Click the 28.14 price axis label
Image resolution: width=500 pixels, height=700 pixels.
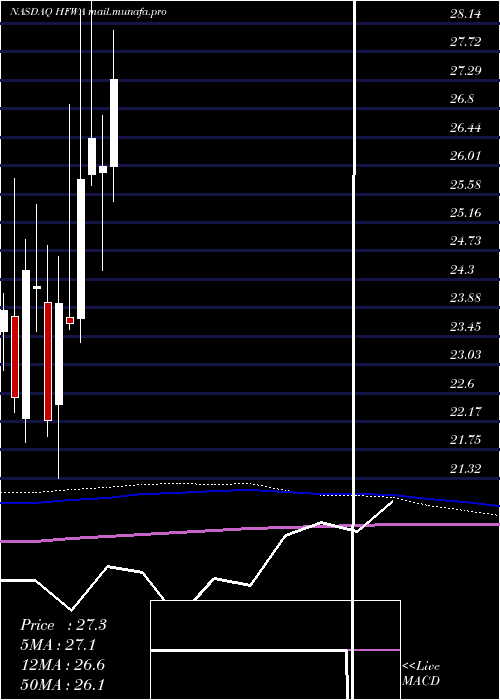click(x=466, y=14)
